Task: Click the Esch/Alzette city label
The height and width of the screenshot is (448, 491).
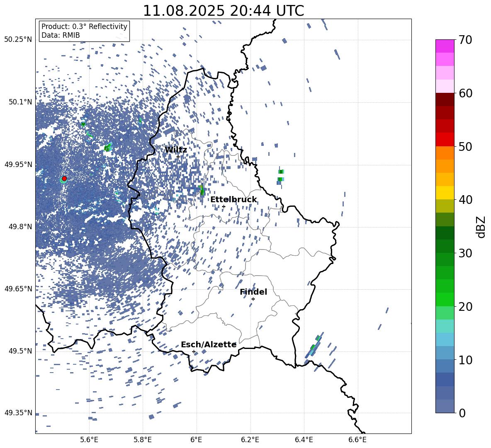Action: point(209,345)
